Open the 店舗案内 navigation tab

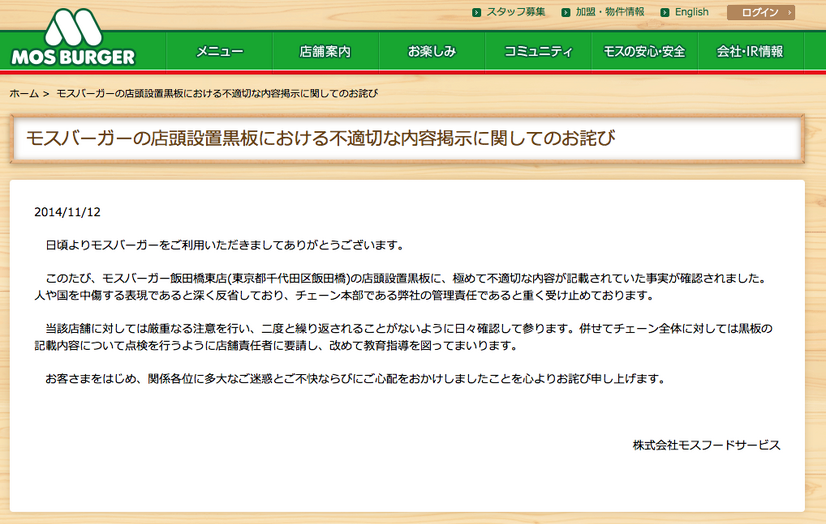coord(325,51)
